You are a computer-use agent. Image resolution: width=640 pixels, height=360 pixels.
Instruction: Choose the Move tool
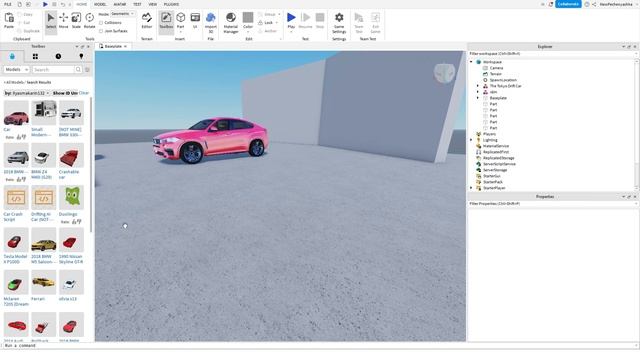[64, 20]
